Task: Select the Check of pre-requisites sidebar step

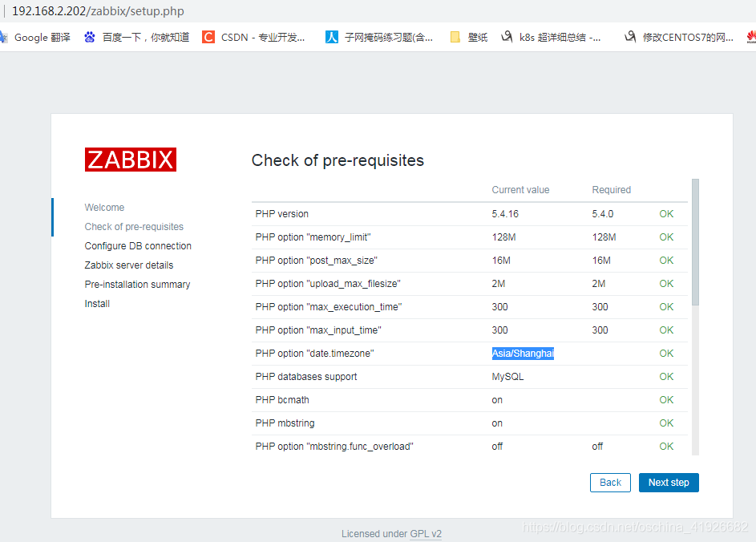Action: tap(134, 227)
